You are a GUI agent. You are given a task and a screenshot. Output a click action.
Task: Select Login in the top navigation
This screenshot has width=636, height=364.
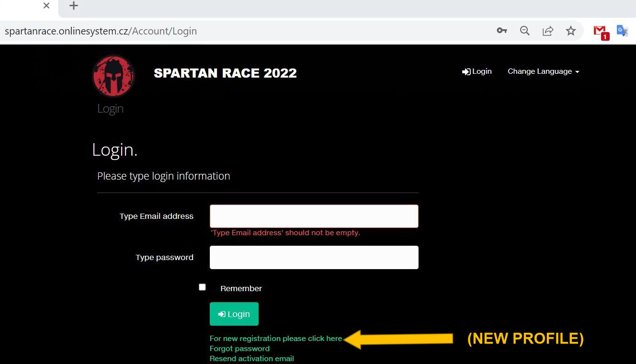pos(477,71)
